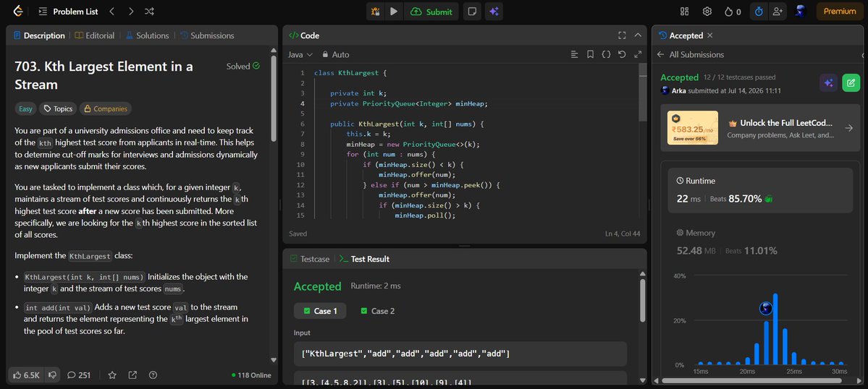Viewport: 868px width, 389px height.
Task: Expand the Companies tag
Action: point(105,109)
